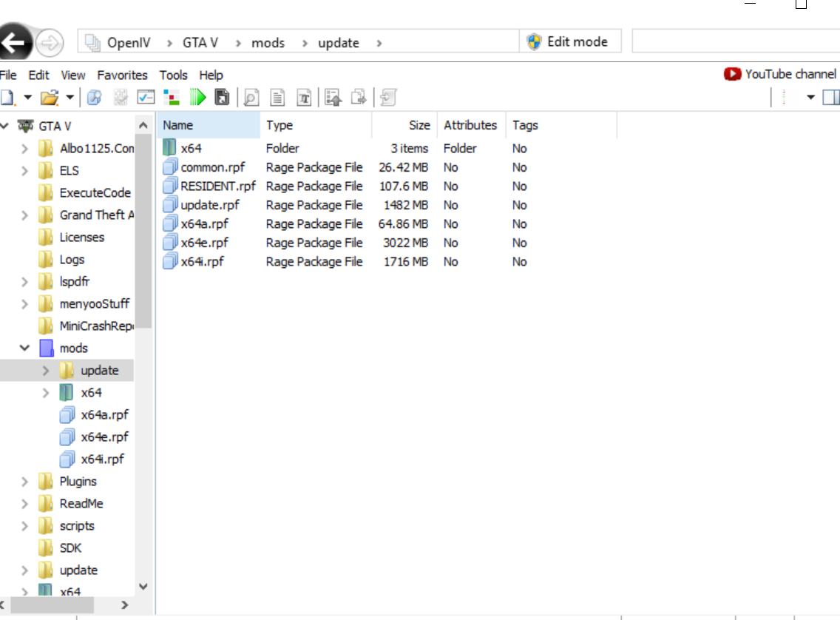Sort by the Type column header
840x620 pixels.
coord(316,125)
